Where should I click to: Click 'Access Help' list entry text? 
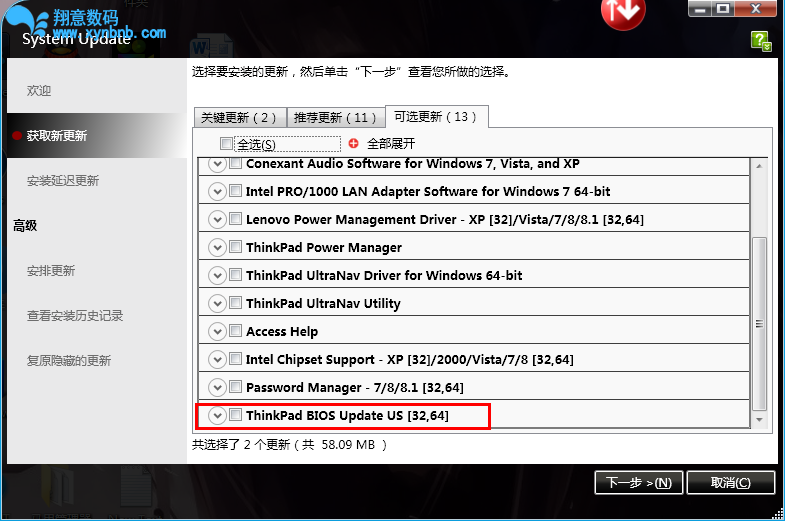pos(282,332)
